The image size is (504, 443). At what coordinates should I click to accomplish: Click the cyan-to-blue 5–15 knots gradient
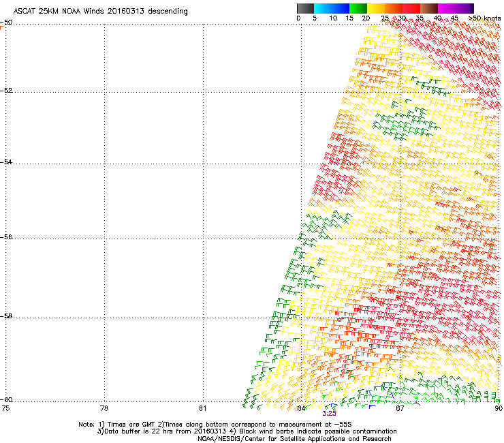[x=332, y=8]
